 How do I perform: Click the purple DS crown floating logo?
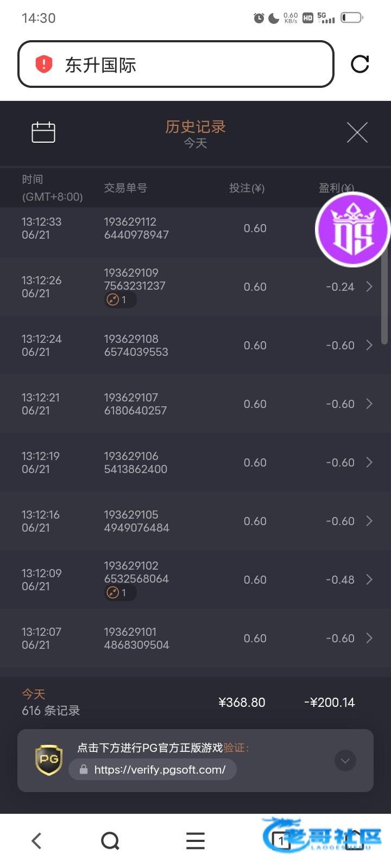click(352, 229)
